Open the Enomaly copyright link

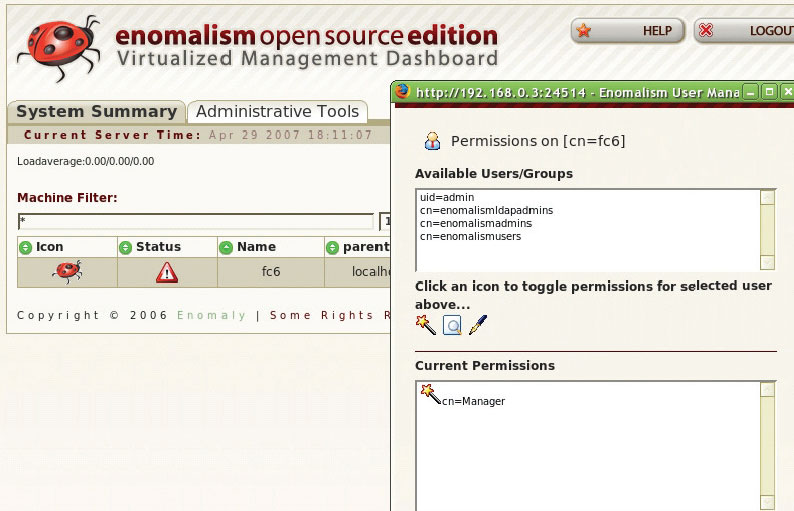[x=211, y=315]
